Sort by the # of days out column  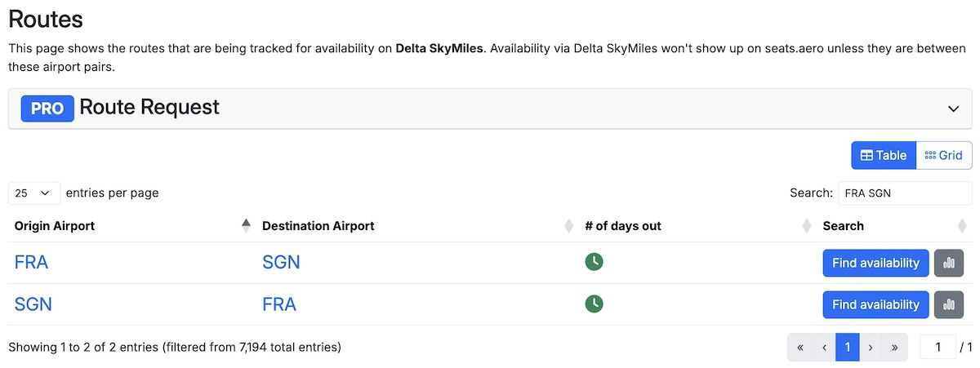pyautogui.click(x=807, y=226)
